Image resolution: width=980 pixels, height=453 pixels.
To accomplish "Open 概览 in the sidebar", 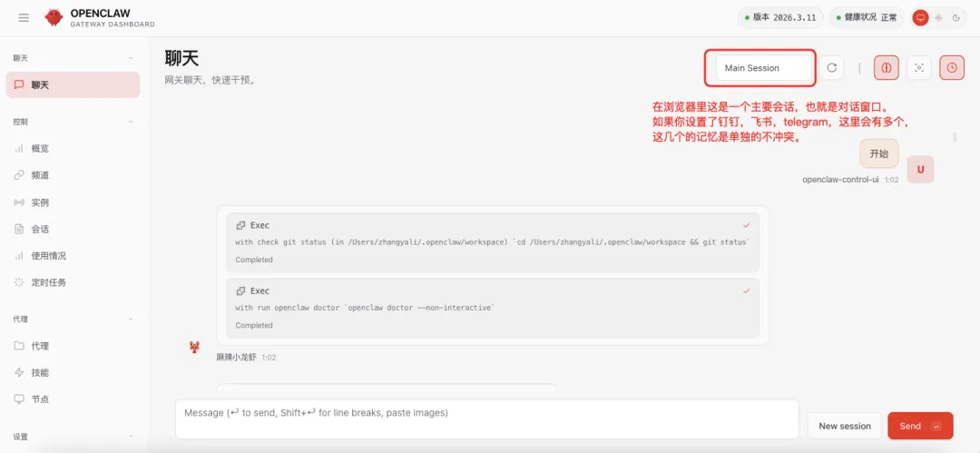I will tap(73, 148).
